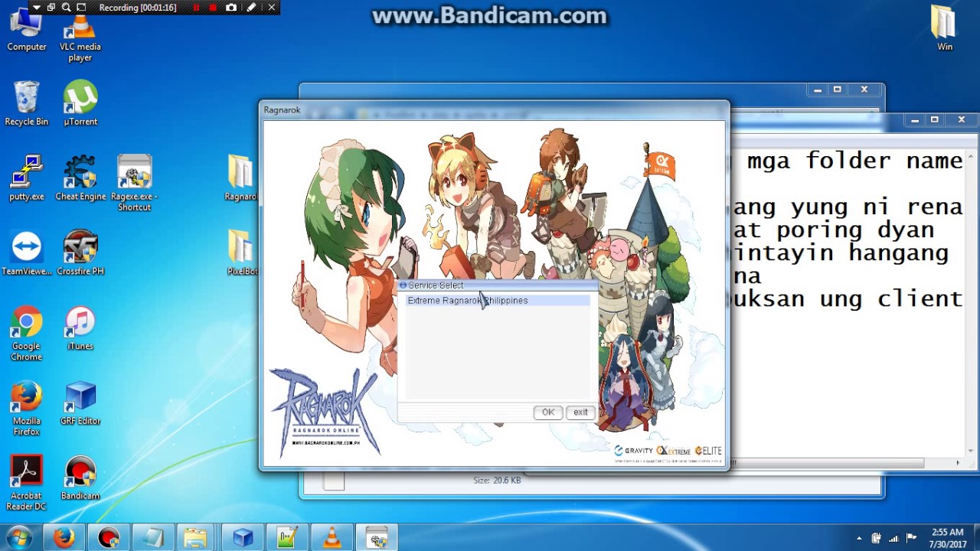Select the TeamViewer desktop icon
Viewport: 980px width, 551px height.
click(x=27, y=253)
